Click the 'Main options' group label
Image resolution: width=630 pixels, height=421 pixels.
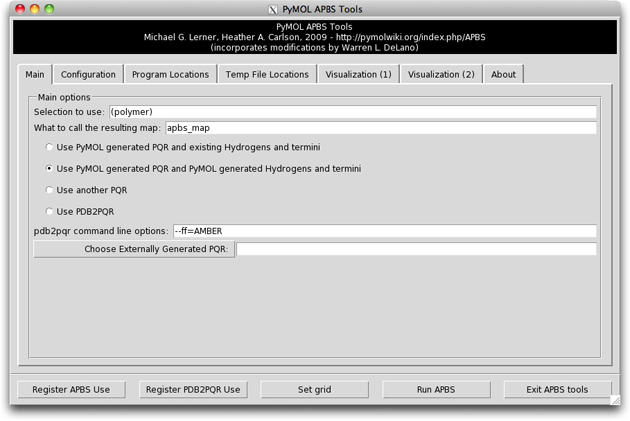pos(64,97)
